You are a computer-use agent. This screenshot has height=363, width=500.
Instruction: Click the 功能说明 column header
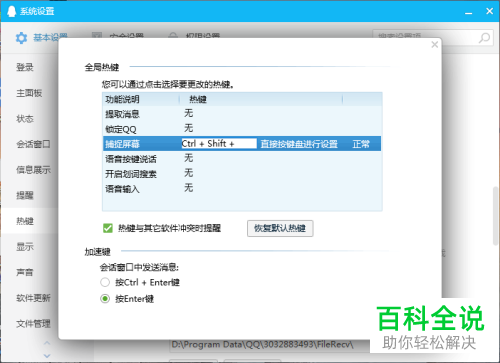[141, 99]
